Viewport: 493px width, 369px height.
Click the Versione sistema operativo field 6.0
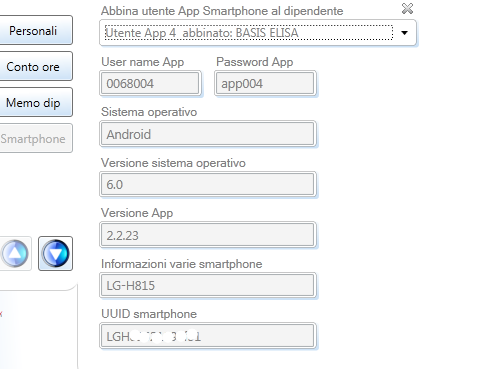pos(208,184)
